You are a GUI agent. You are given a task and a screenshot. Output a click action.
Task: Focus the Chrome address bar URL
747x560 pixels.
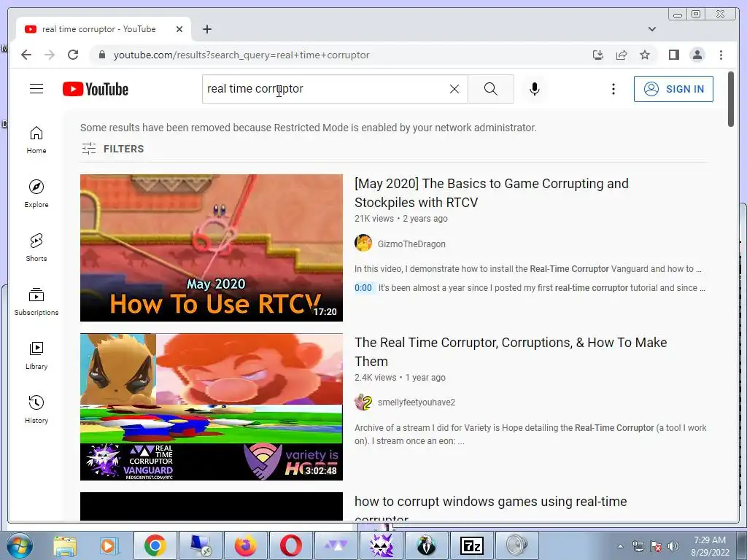point(241,55)
